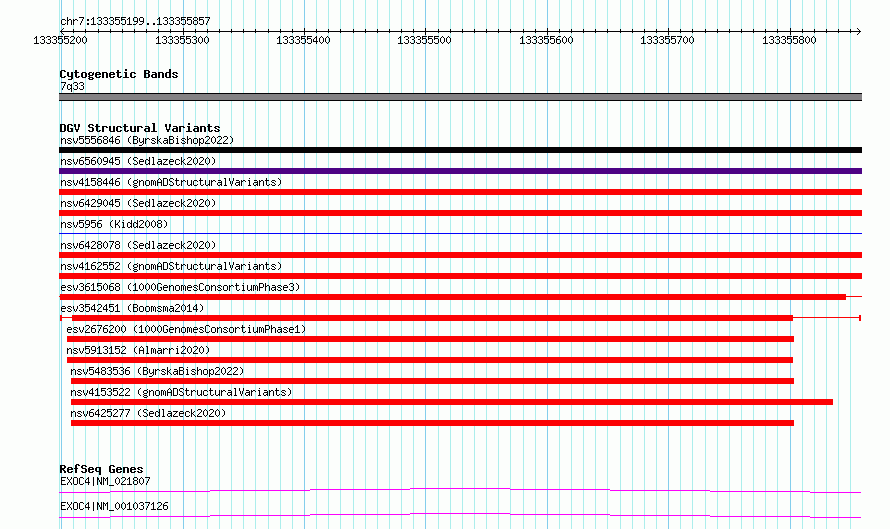Click the red bar of nsv6428078
This screenshot has height=529, width=890.
pos(460,255)
